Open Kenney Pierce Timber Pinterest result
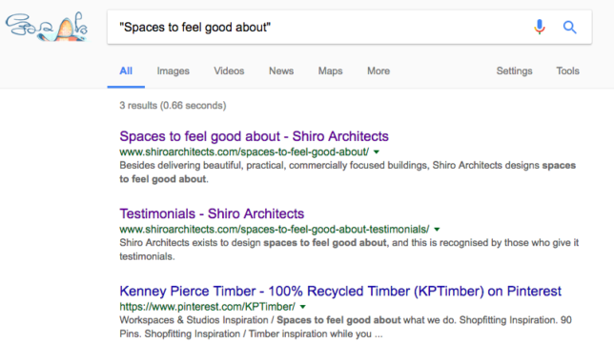 pos(340,292)
